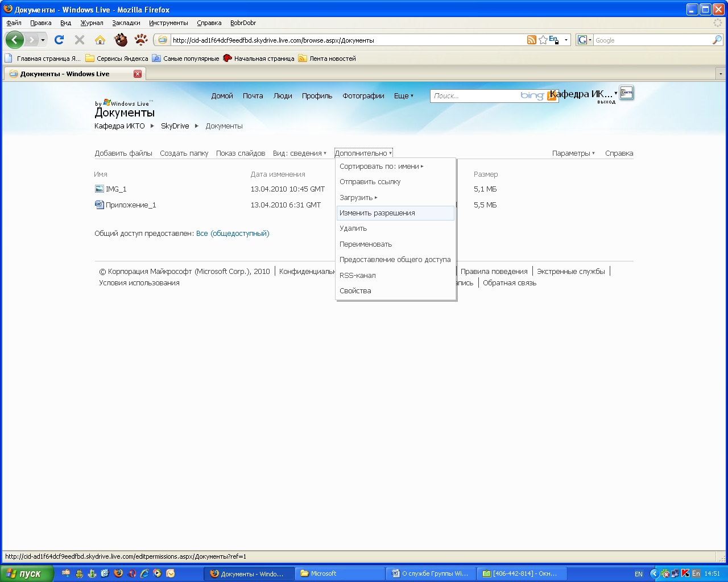
Task: Click in the Поиск... search field
Action: [x=475, y=96]
